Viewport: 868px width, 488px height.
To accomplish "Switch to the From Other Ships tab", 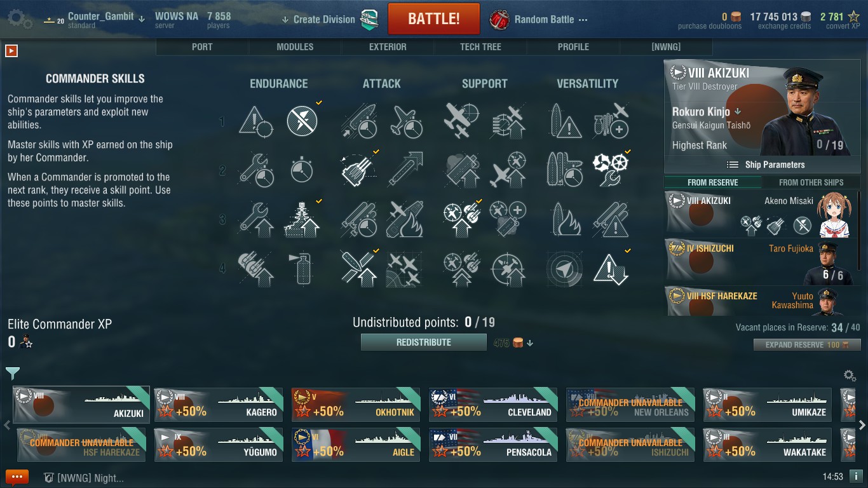I will [x=811, y=182].
